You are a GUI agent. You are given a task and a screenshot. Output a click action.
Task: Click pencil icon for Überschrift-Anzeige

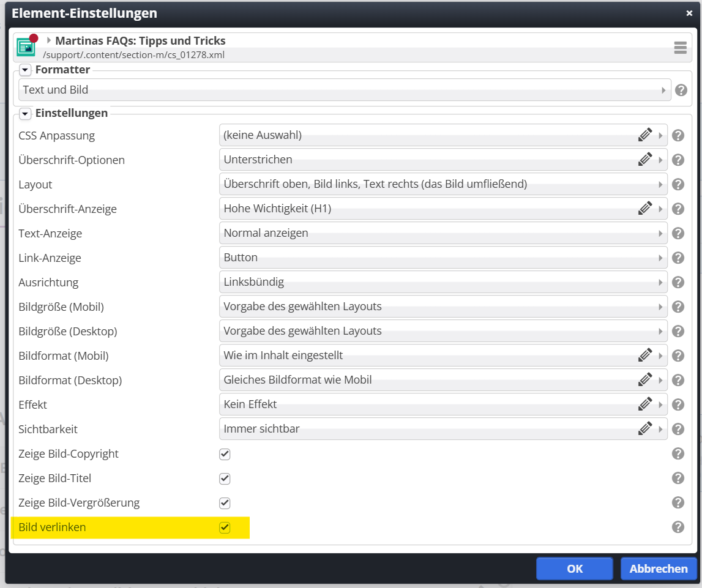tap(644, 209)
